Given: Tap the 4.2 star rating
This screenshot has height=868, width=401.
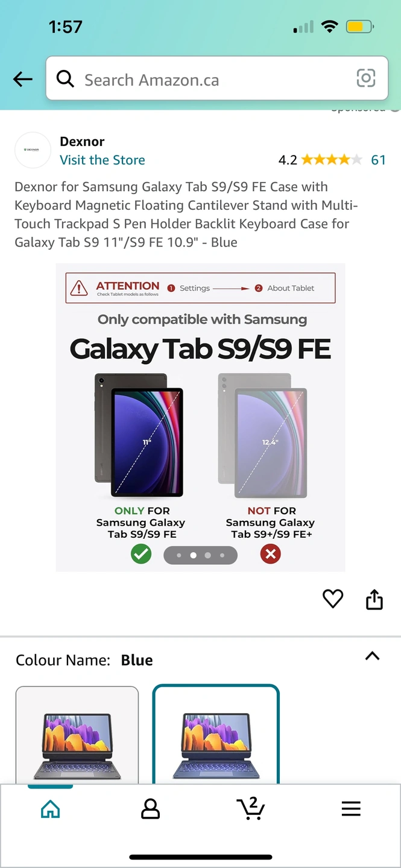Looking at the screenshot, I should coord(320,160).
